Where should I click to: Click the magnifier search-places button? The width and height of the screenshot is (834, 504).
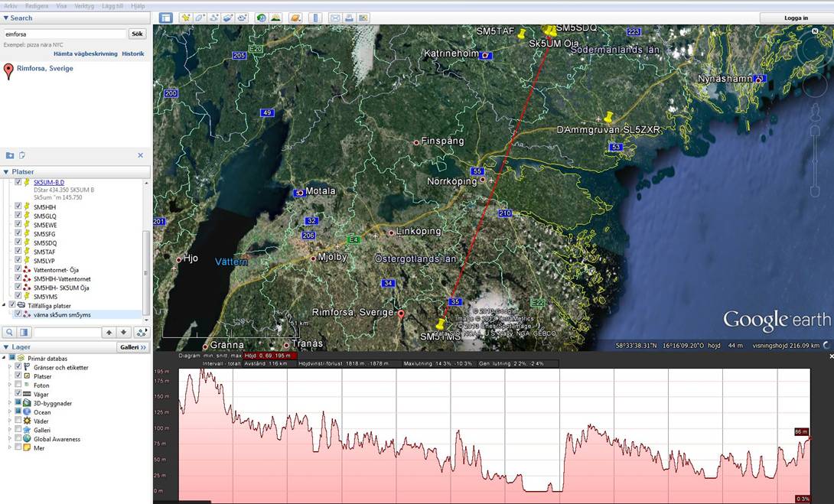tap(10, 332)
